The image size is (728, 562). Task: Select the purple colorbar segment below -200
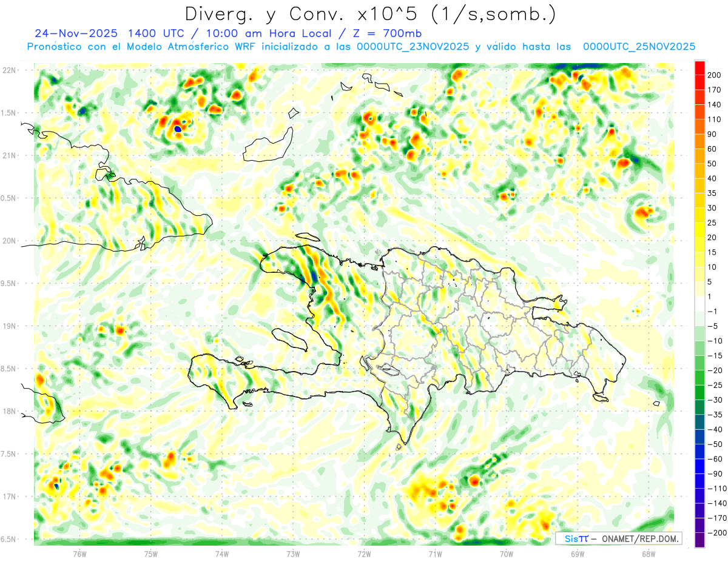pyautogui.click(x=699, y=541)
